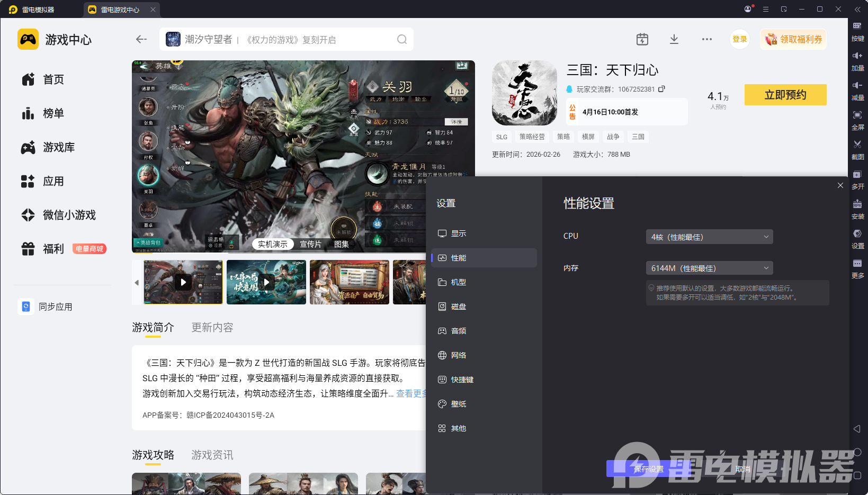Select 机型 in settings menu
868x495 pixels.
(484, 282)
